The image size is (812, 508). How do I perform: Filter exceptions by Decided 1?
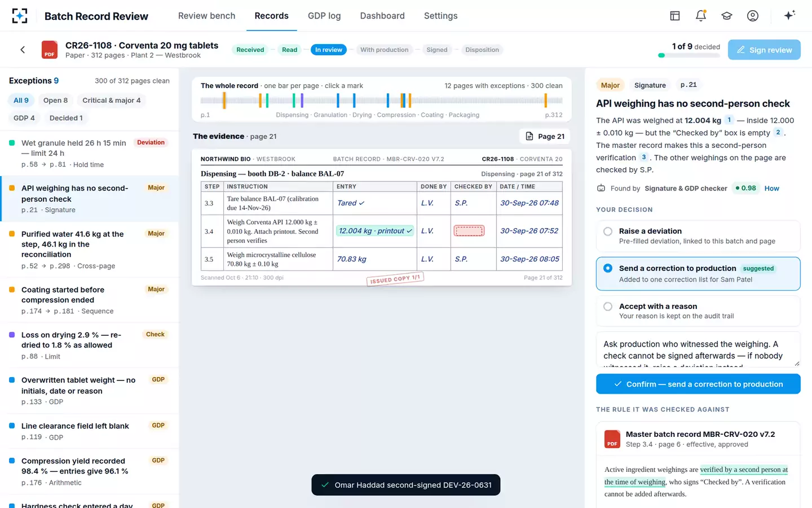point(66,118)
